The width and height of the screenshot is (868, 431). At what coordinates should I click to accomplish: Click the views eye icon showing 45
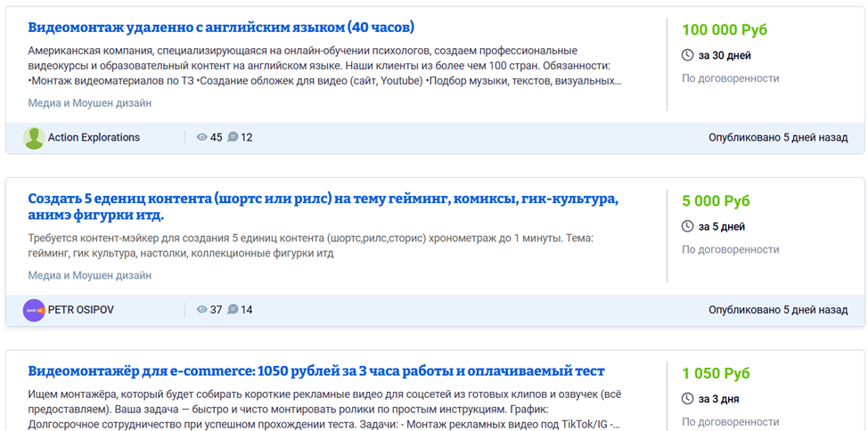[202, 137]
